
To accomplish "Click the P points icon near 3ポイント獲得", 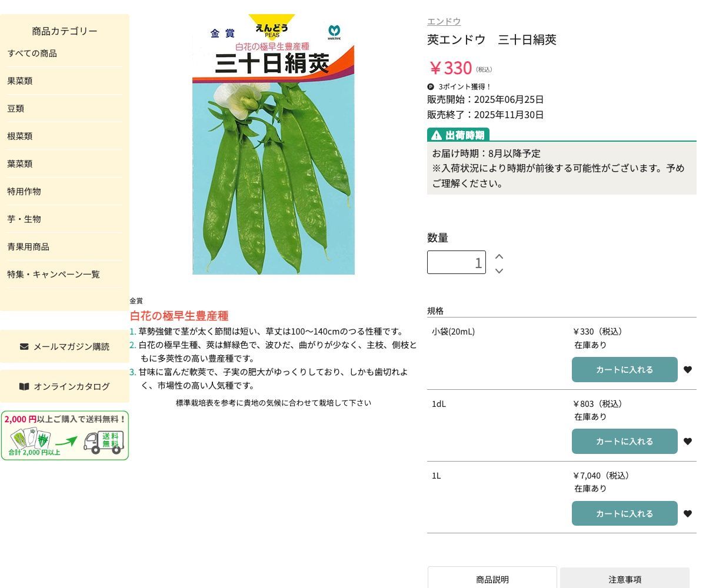I will point(431,86).
